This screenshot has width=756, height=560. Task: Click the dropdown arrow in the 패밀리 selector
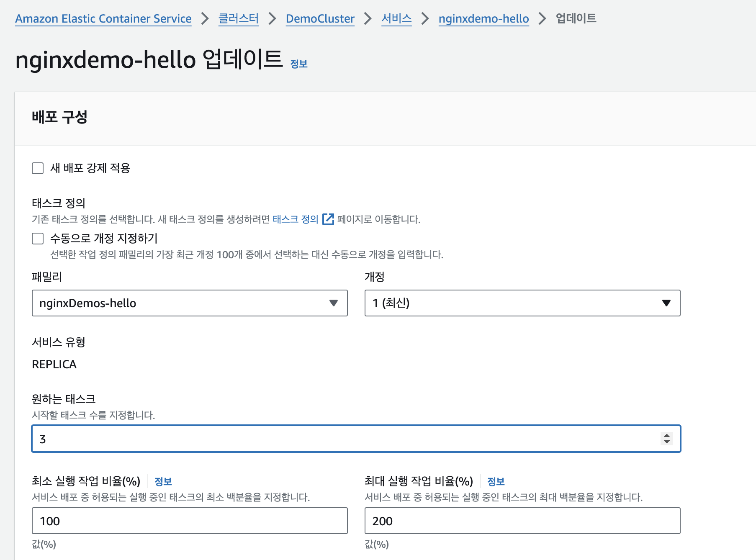pos(333,303)
